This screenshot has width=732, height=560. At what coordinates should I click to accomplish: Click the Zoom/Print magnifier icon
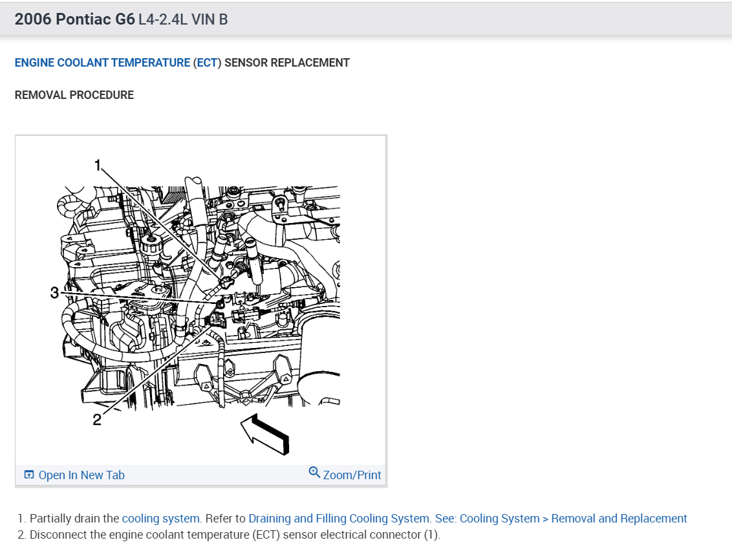(314, 473)
